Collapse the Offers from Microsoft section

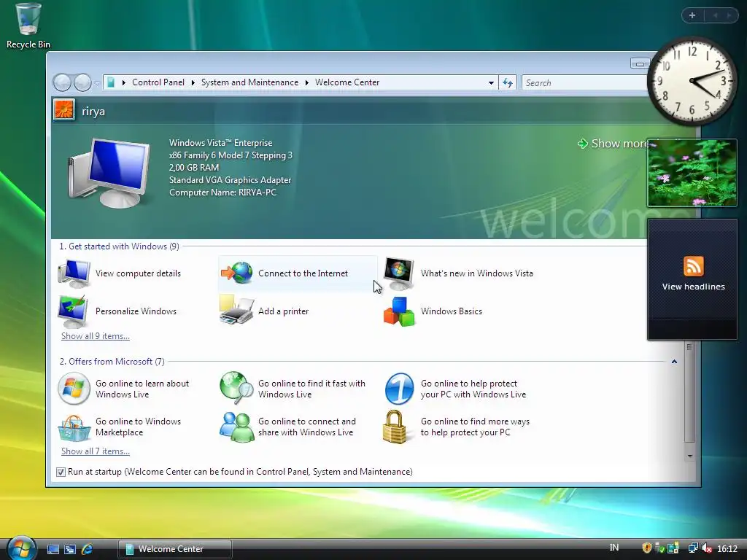pyautogui.click(x=674, y=362)
